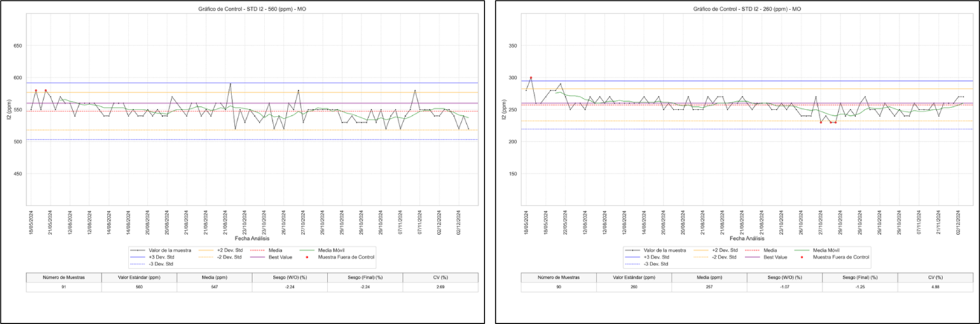
Task: Select 'Sesgo (W/O) (%)' header in left table
Action: coord(290,278)
